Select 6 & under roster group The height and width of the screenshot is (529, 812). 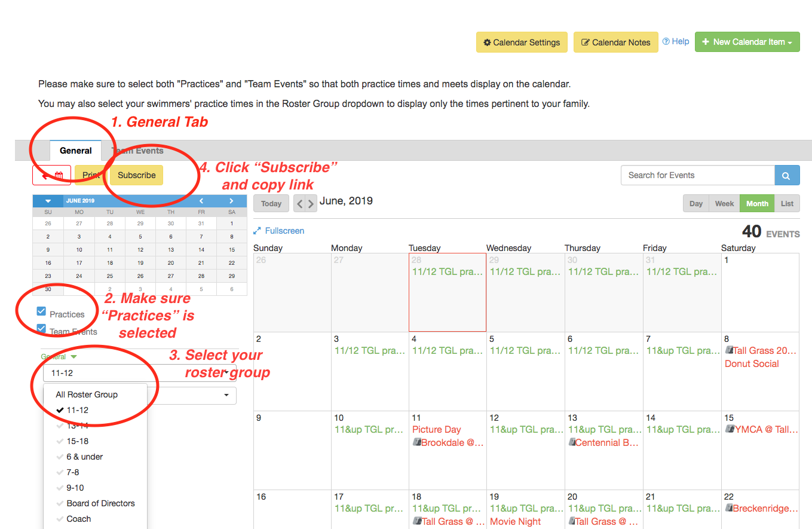[x=85, y=457]
